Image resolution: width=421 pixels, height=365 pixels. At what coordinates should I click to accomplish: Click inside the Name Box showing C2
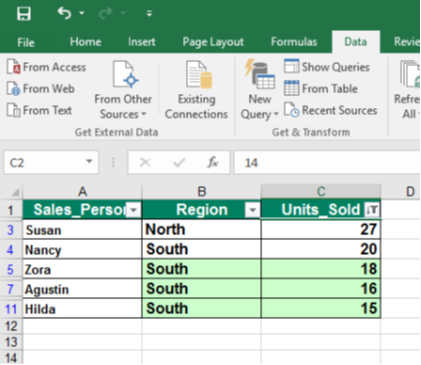(43, 163)
